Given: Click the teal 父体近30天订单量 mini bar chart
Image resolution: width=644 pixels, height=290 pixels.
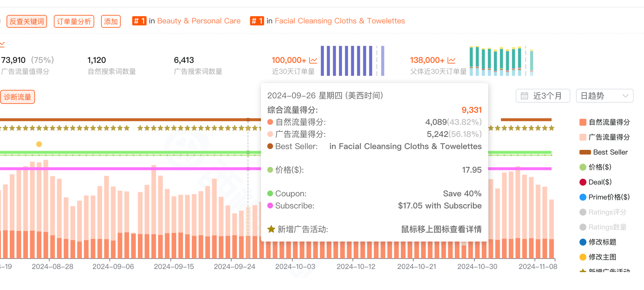Looking at the screenshot, I should point(502,61).
